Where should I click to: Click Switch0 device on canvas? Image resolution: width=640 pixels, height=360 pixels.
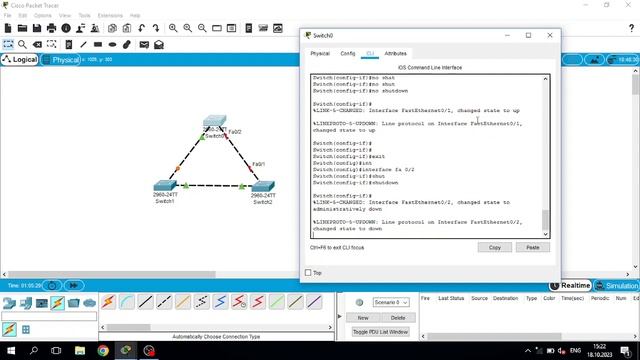(215, 121)
